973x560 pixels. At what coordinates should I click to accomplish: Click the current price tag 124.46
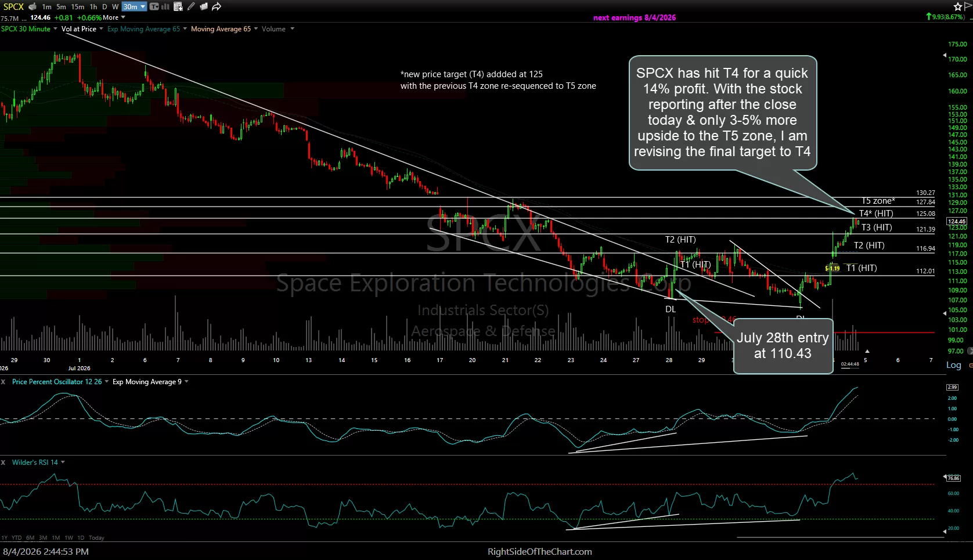coord(957,221)
